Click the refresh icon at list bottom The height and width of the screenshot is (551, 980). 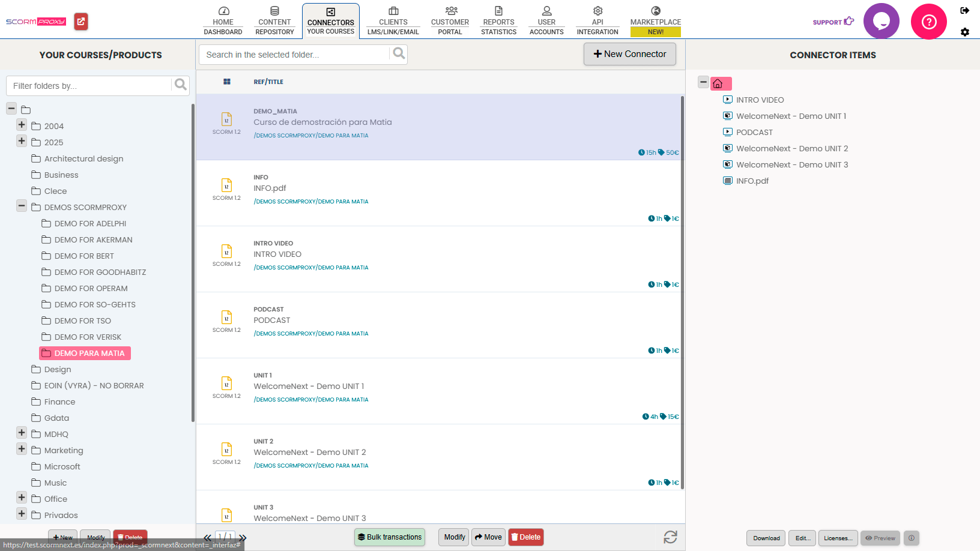coord(670,537)
